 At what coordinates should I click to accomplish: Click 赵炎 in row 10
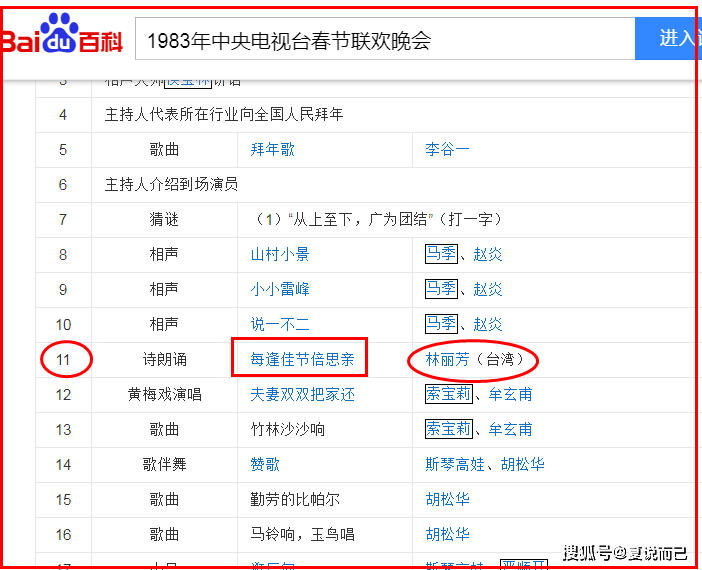pos(488,324)
